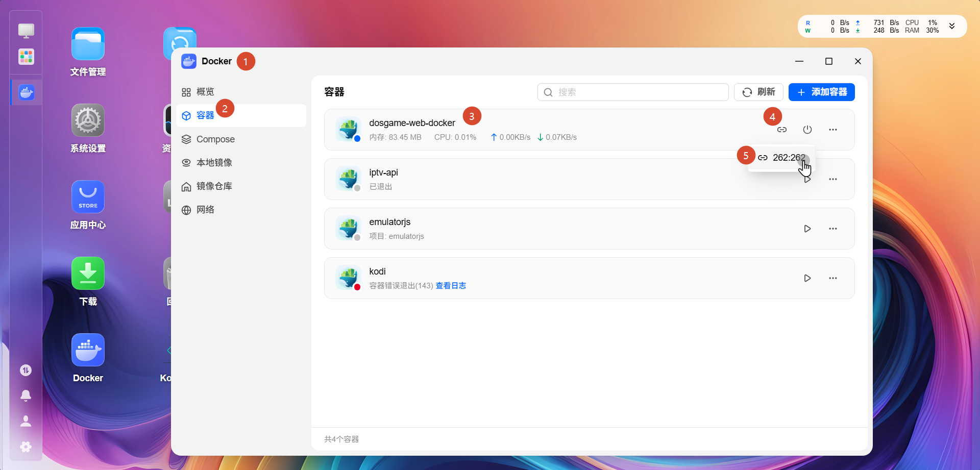Click the Docker whale logo in the title bar

189,61
